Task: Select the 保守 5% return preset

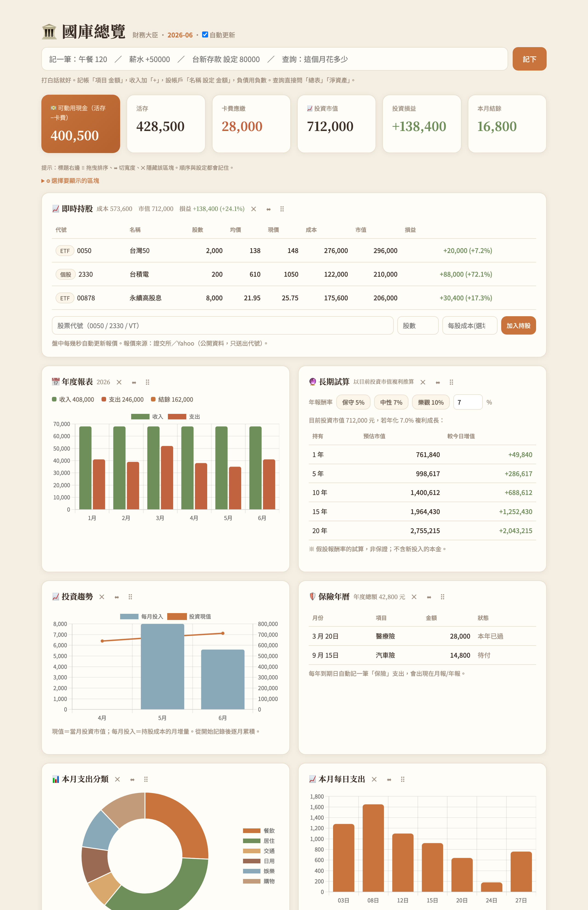Action: click(353, 402)
